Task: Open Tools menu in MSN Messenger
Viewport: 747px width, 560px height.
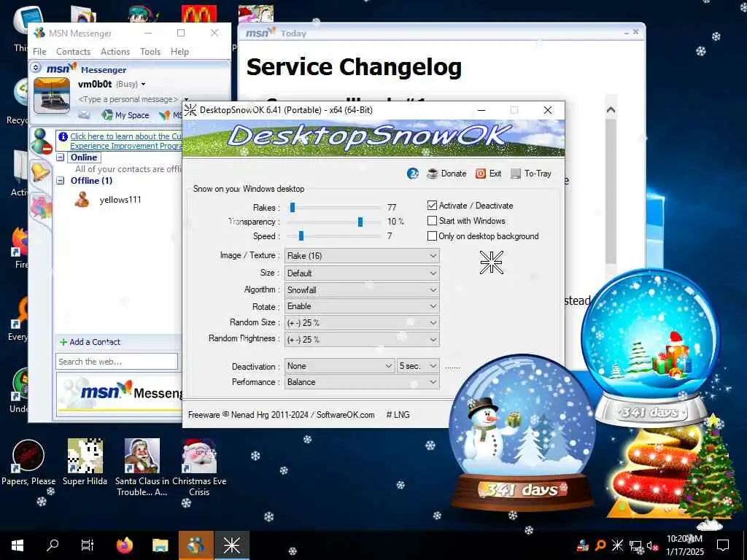Action: [150, 52]
